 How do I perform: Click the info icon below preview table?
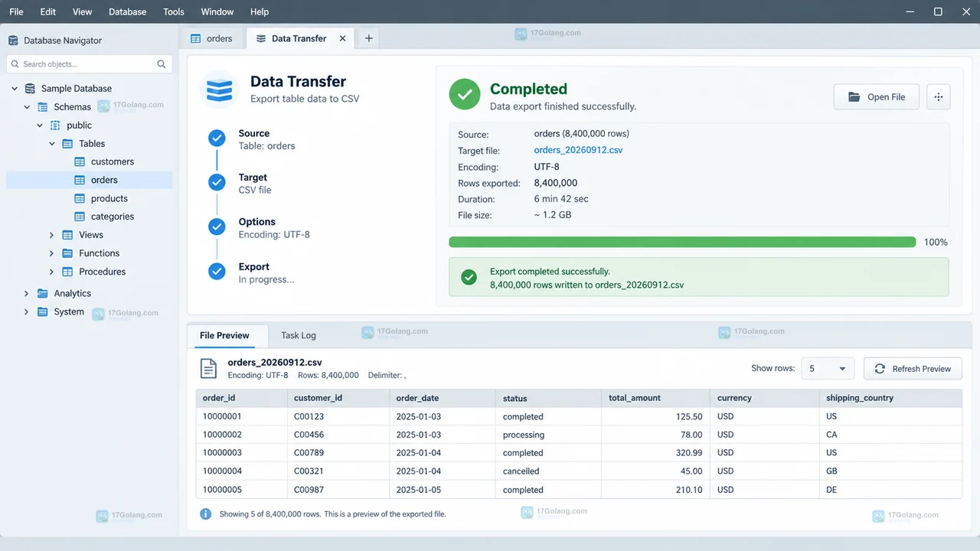pyautogui.click(x=205, y=514)
